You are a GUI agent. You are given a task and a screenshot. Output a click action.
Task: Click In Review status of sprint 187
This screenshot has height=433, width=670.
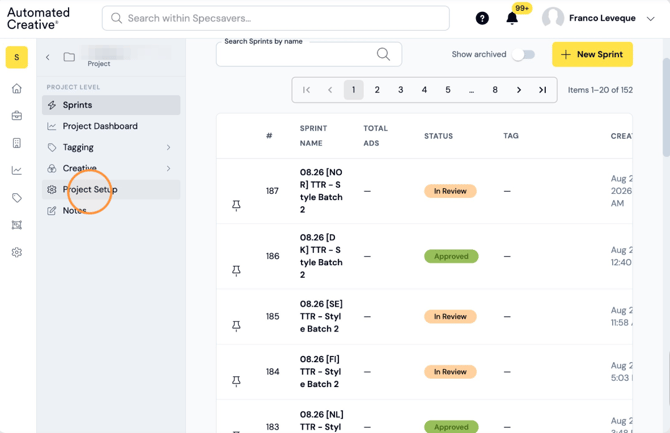coord(450,191)
